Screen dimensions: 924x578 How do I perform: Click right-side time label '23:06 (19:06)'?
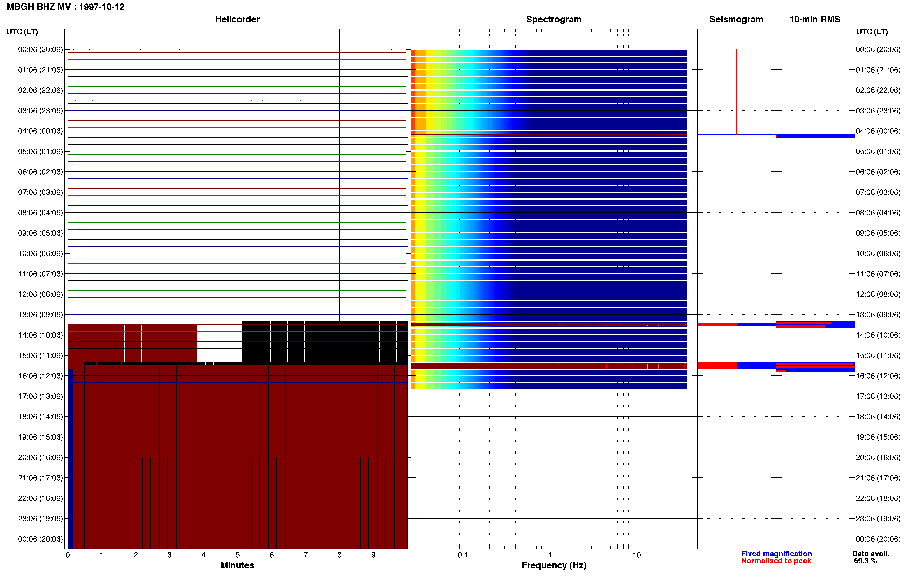(878, 519)
